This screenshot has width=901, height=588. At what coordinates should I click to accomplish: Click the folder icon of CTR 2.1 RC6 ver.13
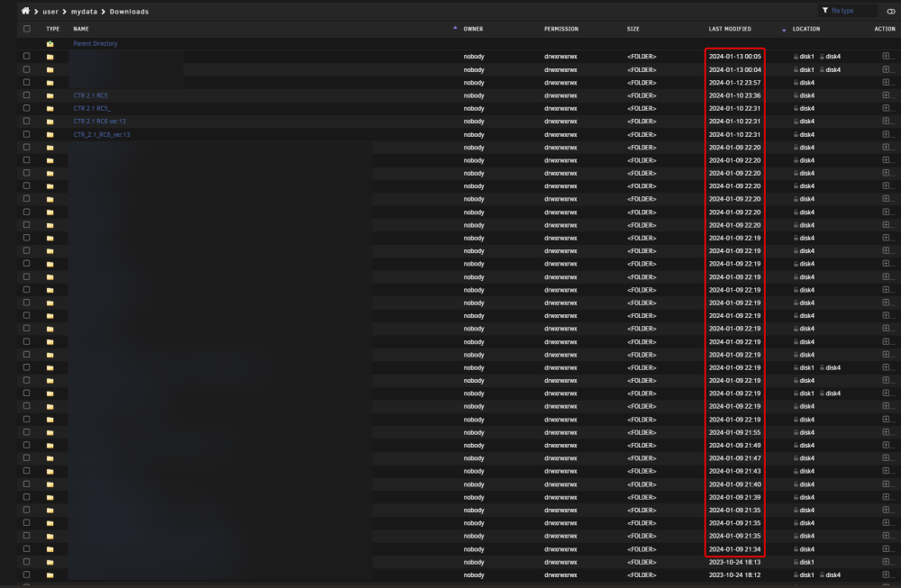pyautogui.click(x=50, y=122)
